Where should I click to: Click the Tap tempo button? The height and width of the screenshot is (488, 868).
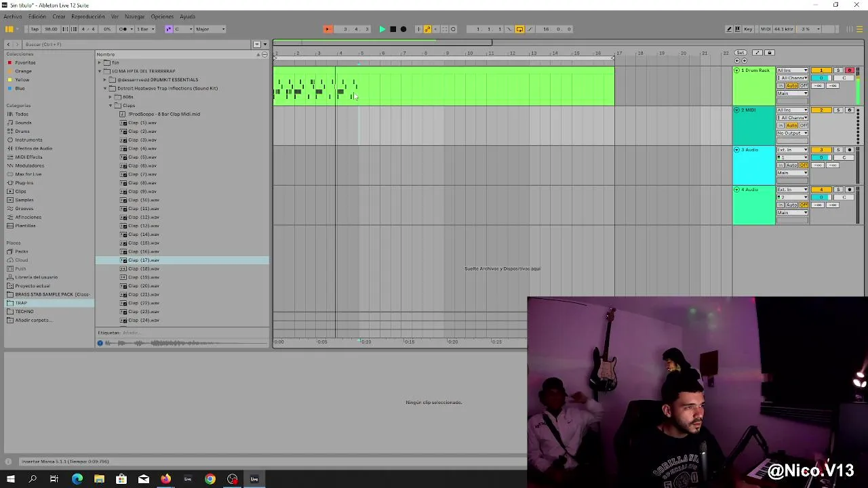tap(35, 29)
